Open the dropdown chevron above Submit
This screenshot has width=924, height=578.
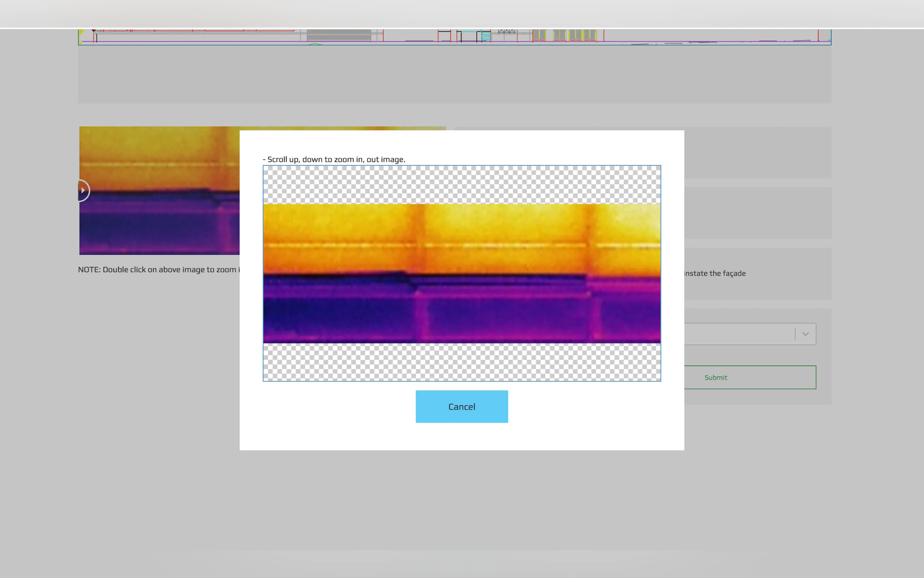point(805,334)
